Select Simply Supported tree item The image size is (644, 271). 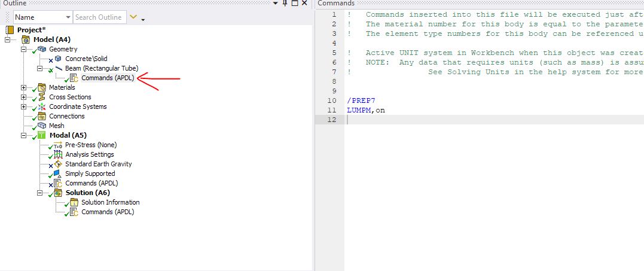pos(90,173)
